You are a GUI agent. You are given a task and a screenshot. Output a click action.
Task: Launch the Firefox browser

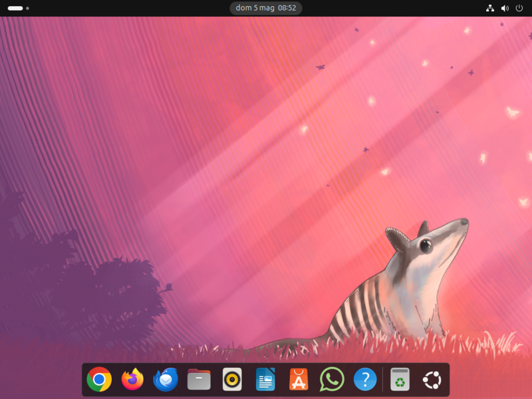click(131, 380)
